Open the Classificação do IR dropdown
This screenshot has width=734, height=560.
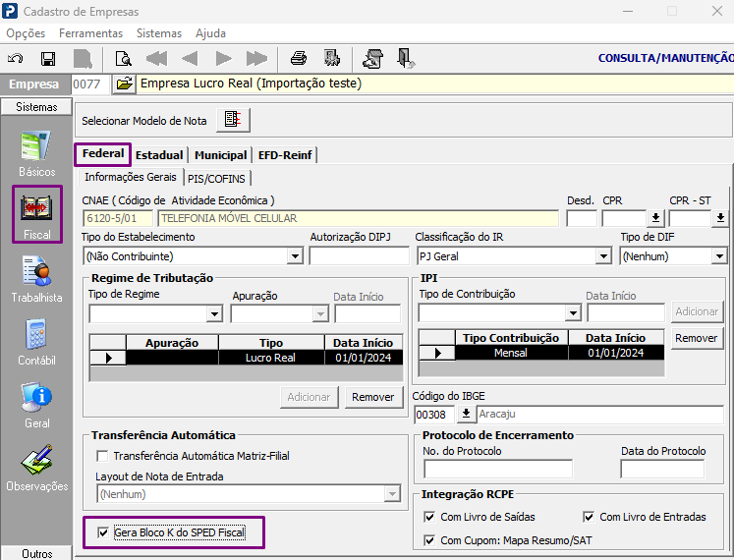click(603, 256)
